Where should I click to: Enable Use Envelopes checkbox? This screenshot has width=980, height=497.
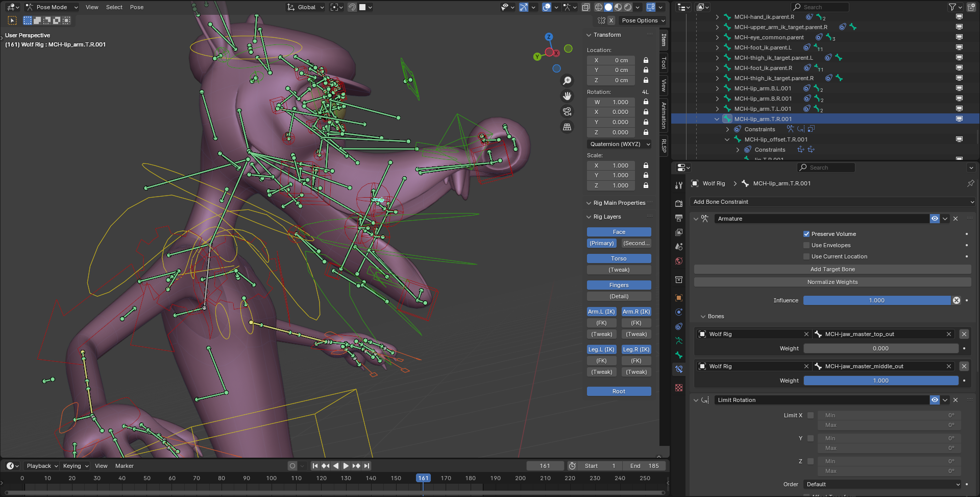(806, 245)
